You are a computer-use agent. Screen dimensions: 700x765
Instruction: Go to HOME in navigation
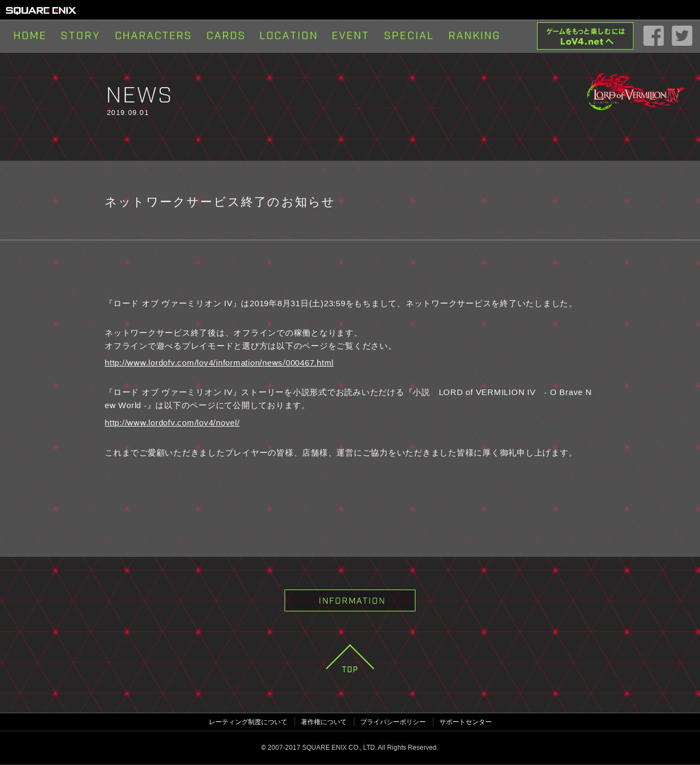coord(30,36)
